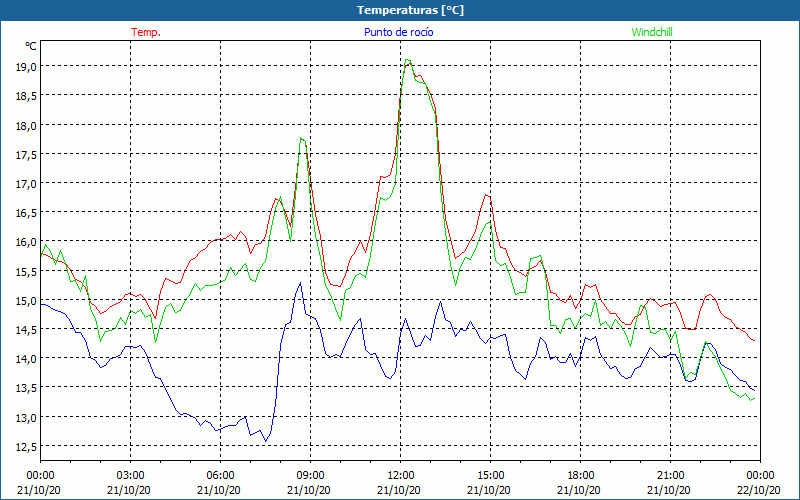This screenshot has width=800, height=500.
Task: Click the 06:00 time axis label
Action: [x=220, y=476]
